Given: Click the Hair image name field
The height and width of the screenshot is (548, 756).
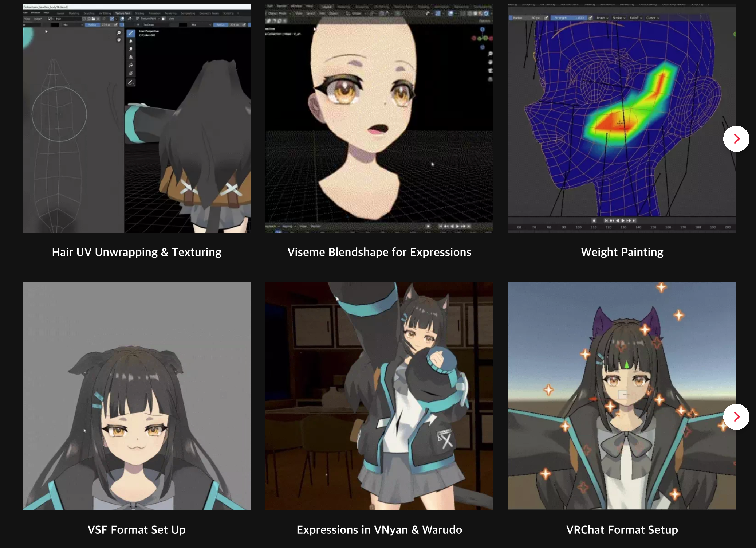Looking at the screenshot, I should pos(68,19).
